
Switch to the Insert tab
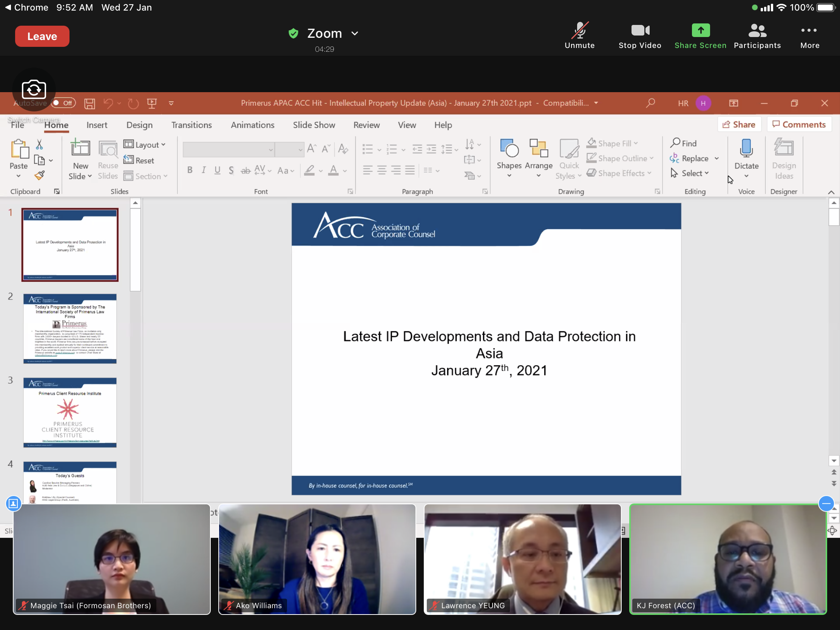[x=97, y=125]
